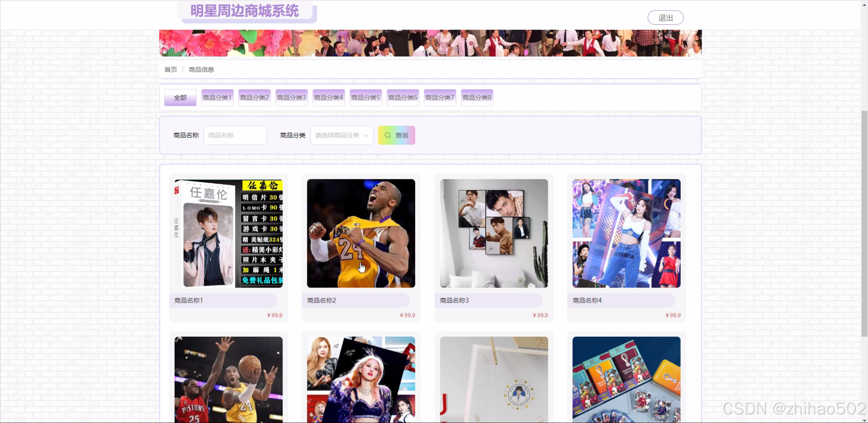Click the 明星周边商城系统 site title
Image resolution: width=868 pixels, height=423 pixels.
pos(245,11)
